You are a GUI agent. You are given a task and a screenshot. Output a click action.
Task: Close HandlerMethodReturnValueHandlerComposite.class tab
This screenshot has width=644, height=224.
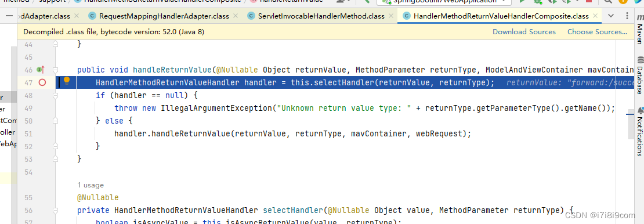(595, 16)
